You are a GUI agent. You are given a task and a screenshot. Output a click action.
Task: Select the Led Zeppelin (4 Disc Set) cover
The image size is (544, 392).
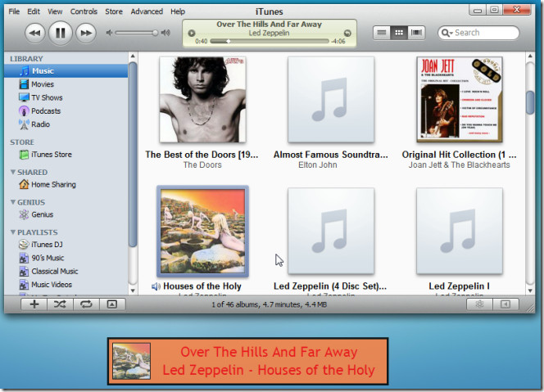pyautogui.click(x=331, y=231)
